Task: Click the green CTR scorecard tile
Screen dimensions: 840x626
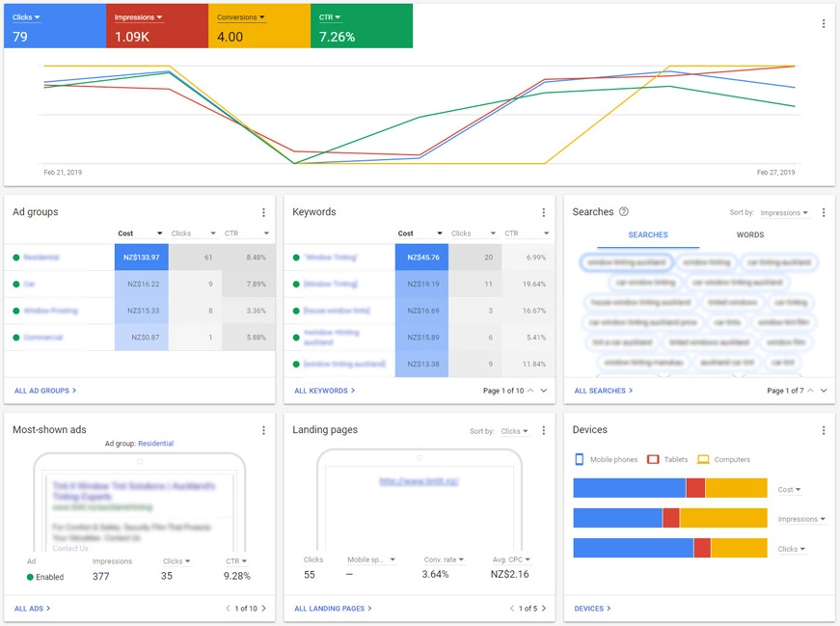Action: click(362, 26)
